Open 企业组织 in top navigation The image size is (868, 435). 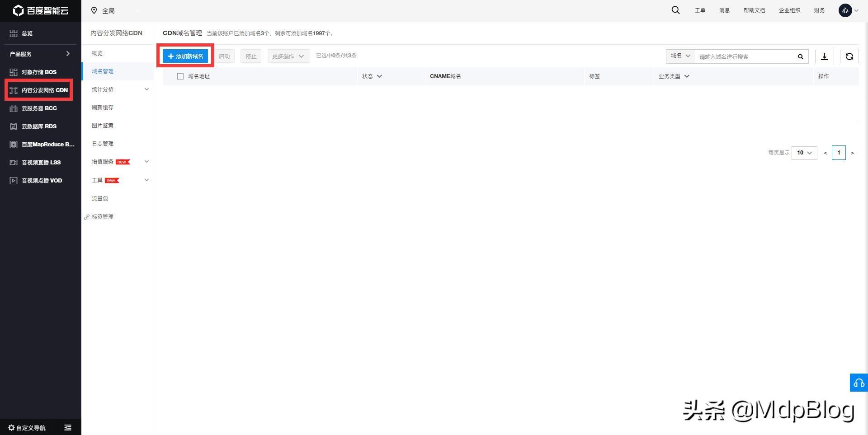pyautogui.click(x=789, y=10)
